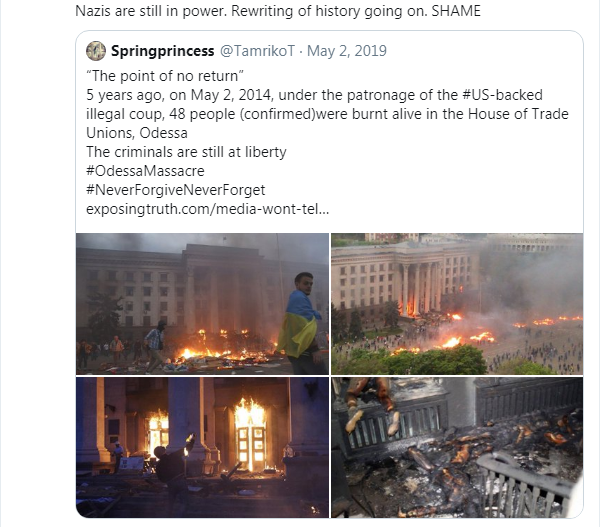
Task: View the aerial photo of the square
Action: (x=457, y=303)
